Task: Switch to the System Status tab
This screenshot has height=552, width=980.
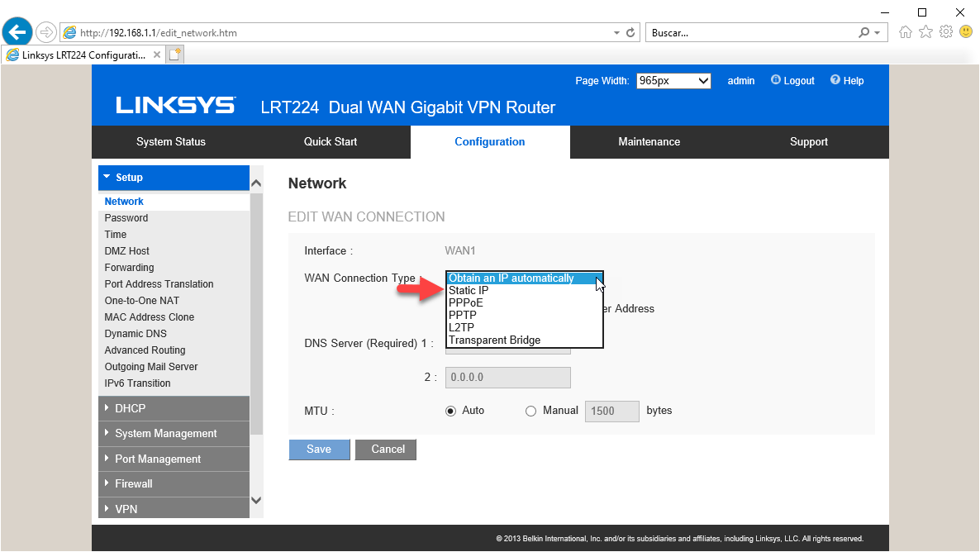Action: (x=171, y=141)
